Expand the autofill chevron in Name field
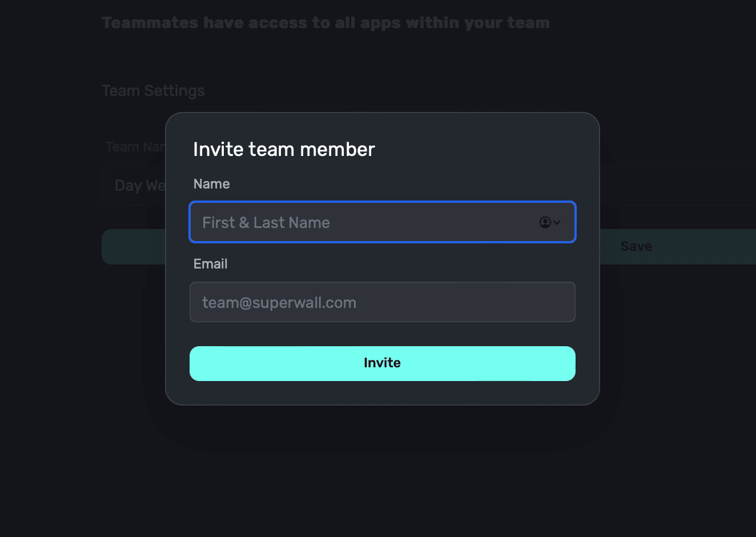Viewport: 756px width, 537px height. (557, 222)
